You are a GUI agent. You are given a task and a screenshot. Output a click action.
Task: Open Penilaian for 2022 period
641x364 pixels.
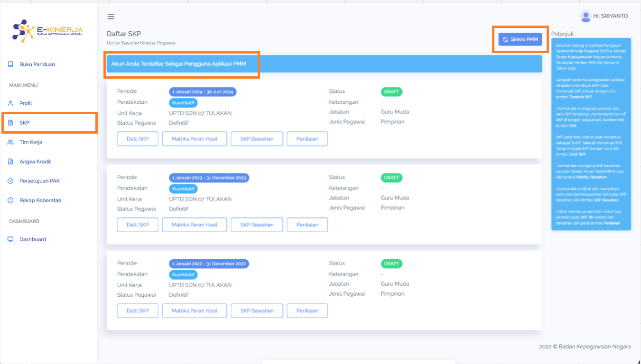(307, 310)
